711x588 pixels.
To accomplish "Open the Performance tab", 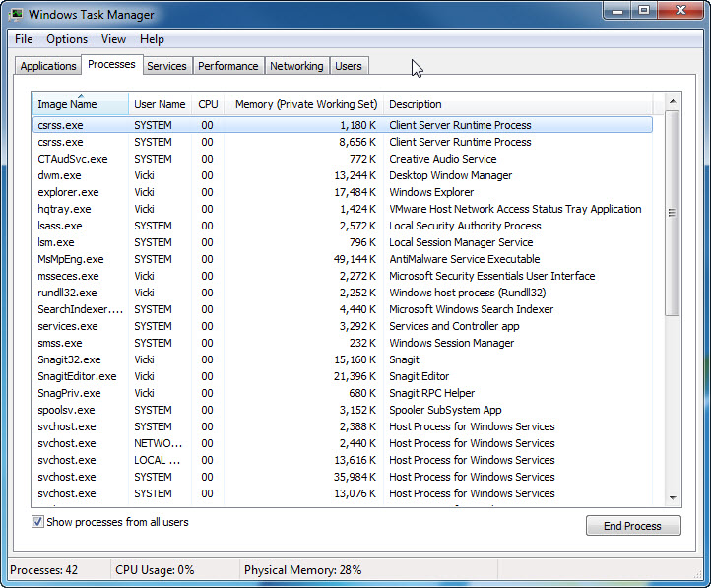I will 228,66.
